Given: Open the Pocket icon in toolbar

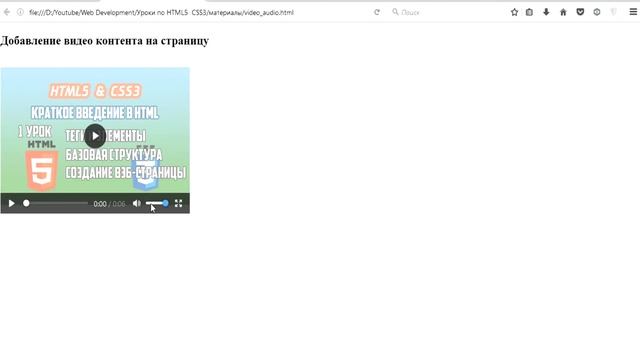Looking at the screenshot, I should click(x=580, y=12).
